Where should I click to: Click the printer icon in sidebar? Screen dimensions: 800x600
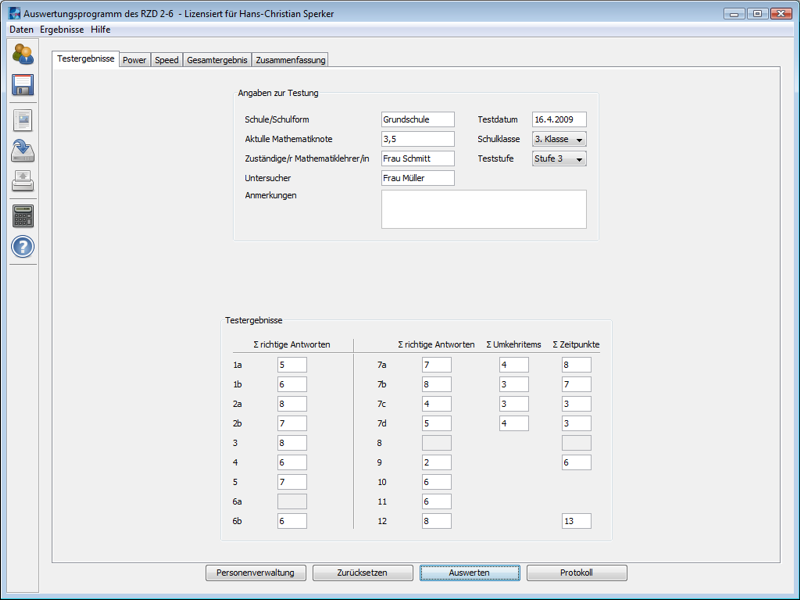pos(22,181)
